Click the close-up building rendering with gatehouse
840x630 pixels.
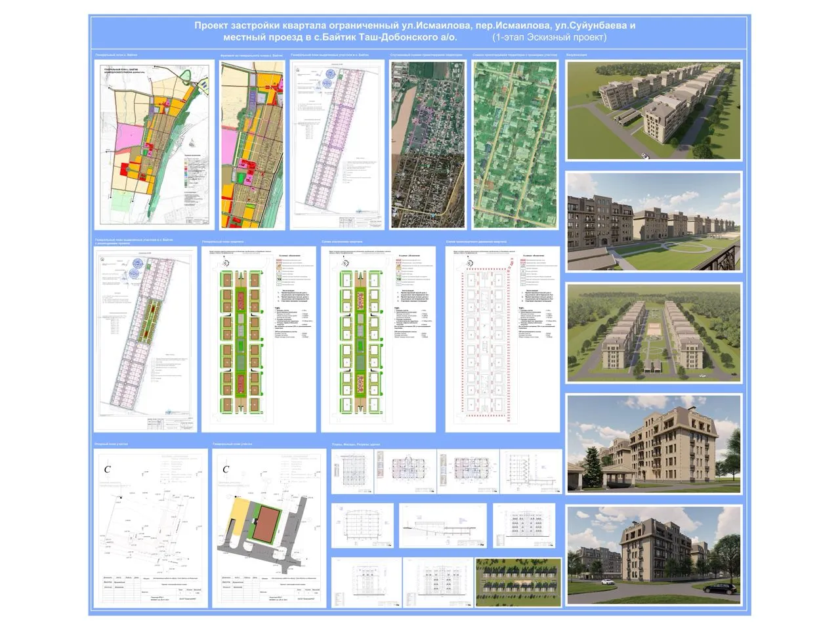click(654, 444)
